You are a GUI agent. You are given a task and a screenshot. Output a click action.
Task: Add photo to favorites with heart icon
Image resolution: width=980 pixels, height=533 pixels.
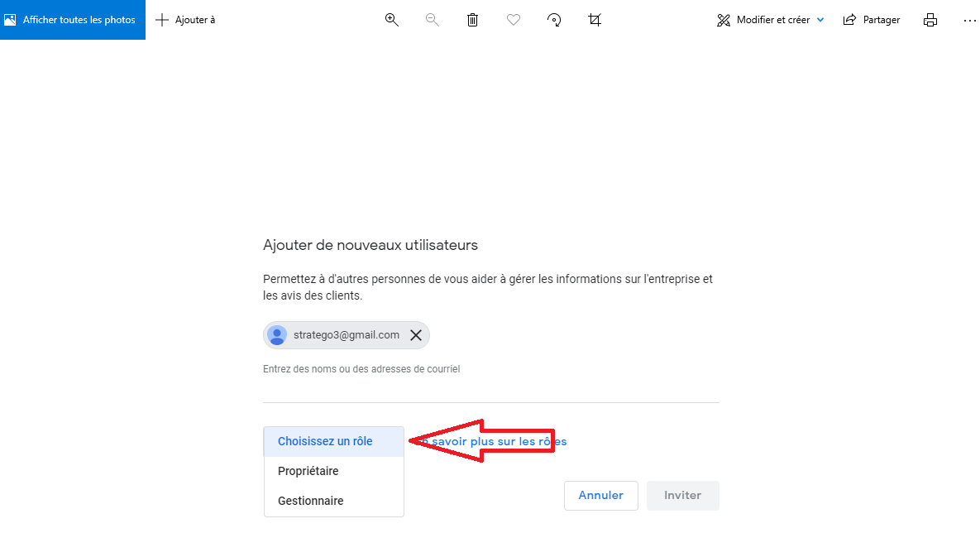[513, 19]
